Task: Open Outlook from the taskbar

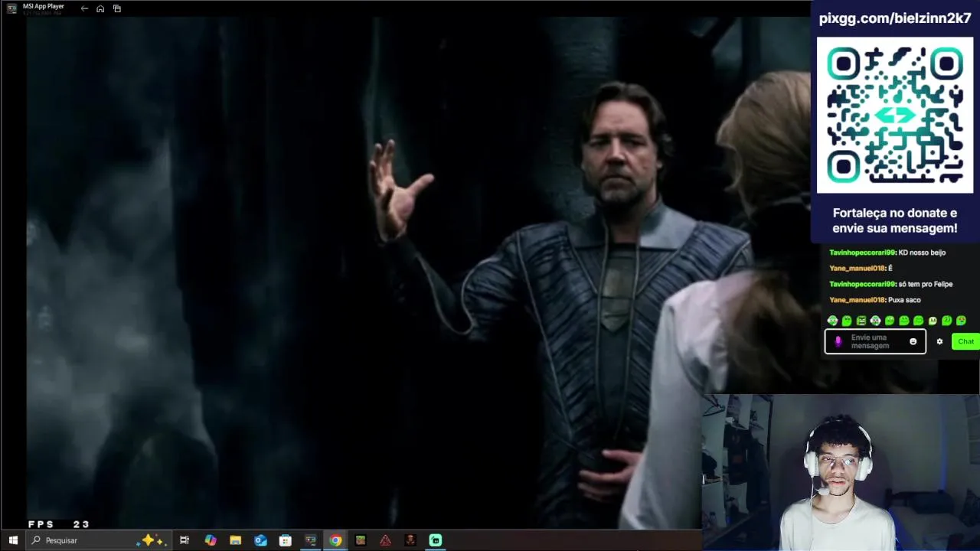Action: pyautogui.click(x=260, y=540)
